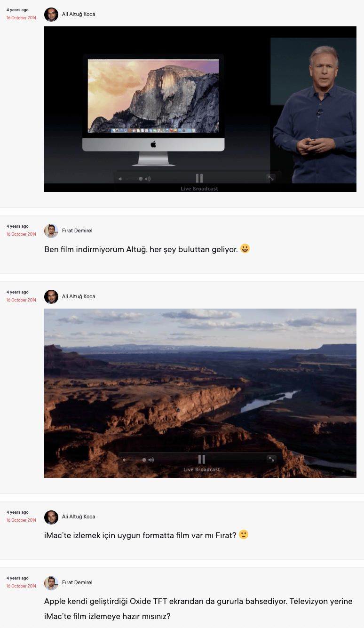364x628 pixels.
Task: Pause the canyon landscape video
Action: click(201, 459)
